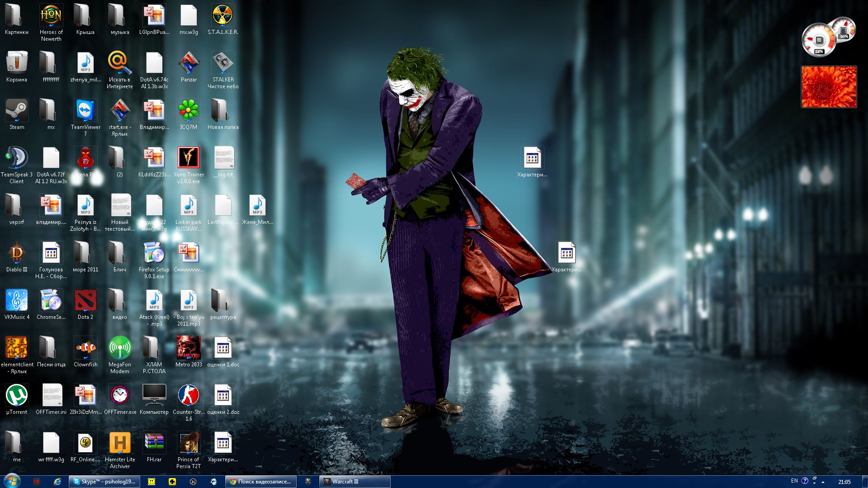Open the S.T.A.L.K.E.R. game icon
This screenshot has height=488, width=868.
tap(223, 19)
